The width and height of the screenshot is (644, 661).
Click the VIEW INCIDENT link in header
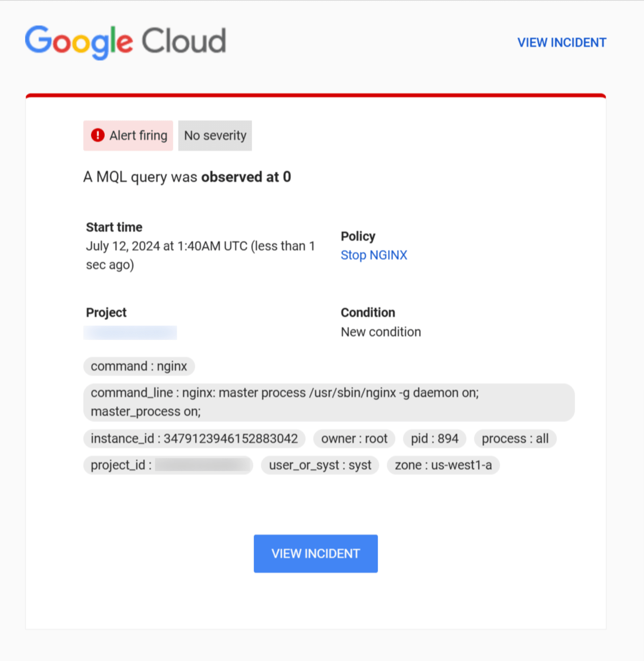pos(561,43)
